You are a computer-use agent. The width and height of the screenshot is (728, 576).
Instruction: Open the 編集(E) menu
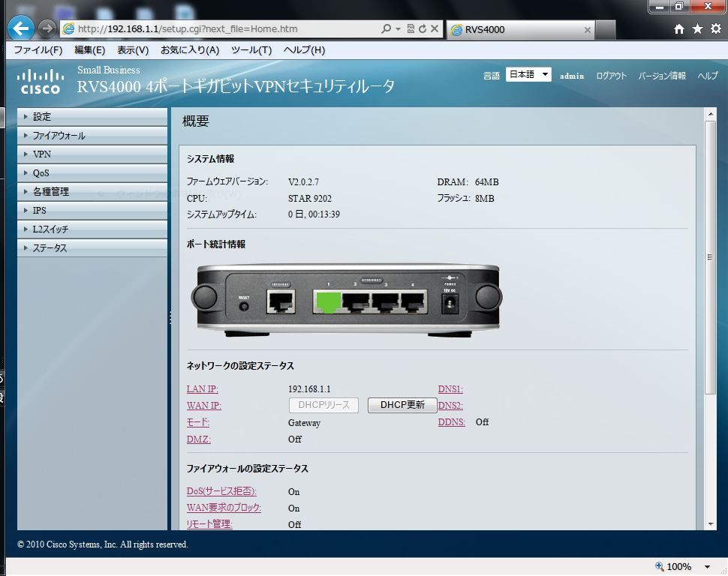tap(89, 50)
